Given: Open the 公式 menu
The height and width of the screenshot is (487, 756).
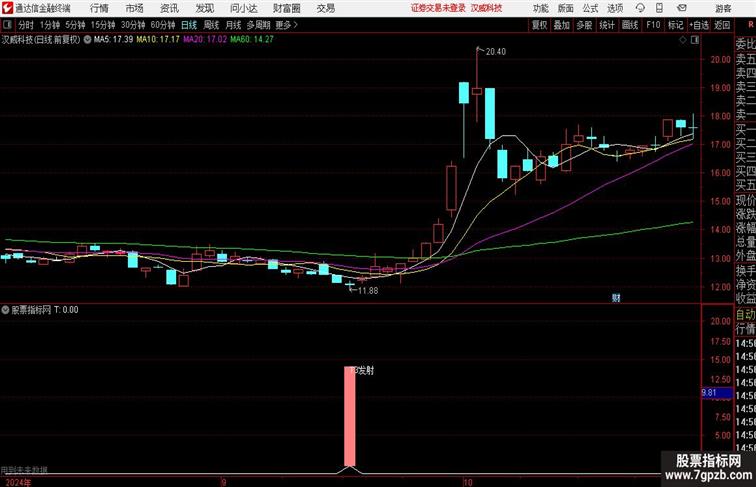Looking at the screenshot, I should [590, 8].
